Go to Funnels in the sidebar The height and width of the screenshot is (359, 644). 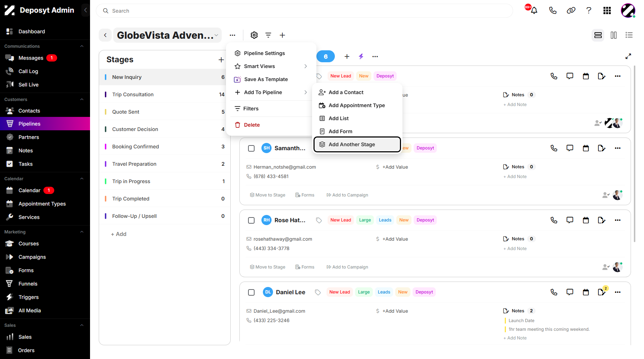click(45, 284)
